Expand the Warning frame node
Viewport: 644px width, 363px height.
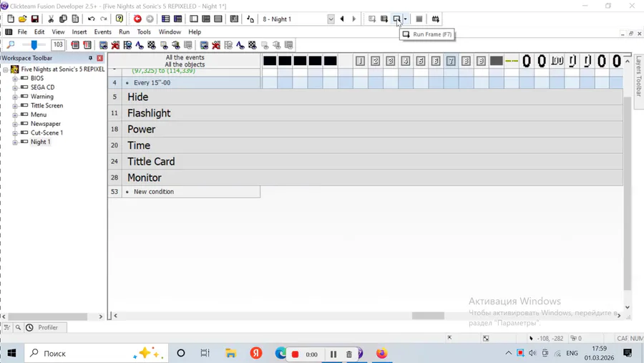(15, 97)
